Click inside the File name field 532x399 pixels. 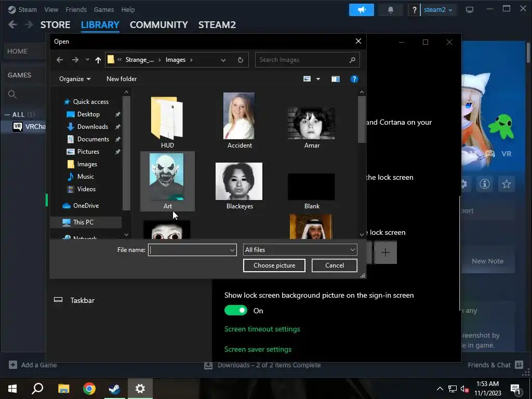click(189, 250)
